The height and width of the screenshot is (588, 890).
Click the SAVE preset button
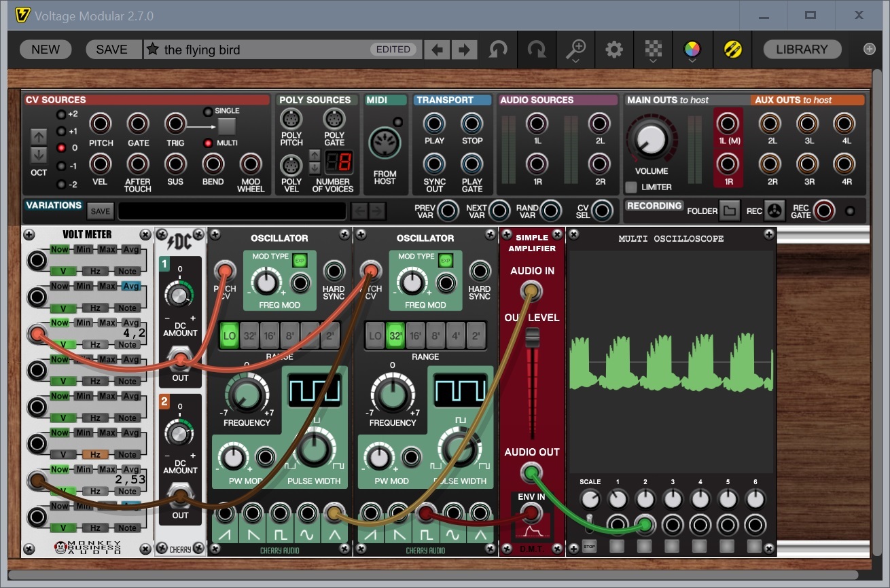pyautogui.click(x=112, y=50)
